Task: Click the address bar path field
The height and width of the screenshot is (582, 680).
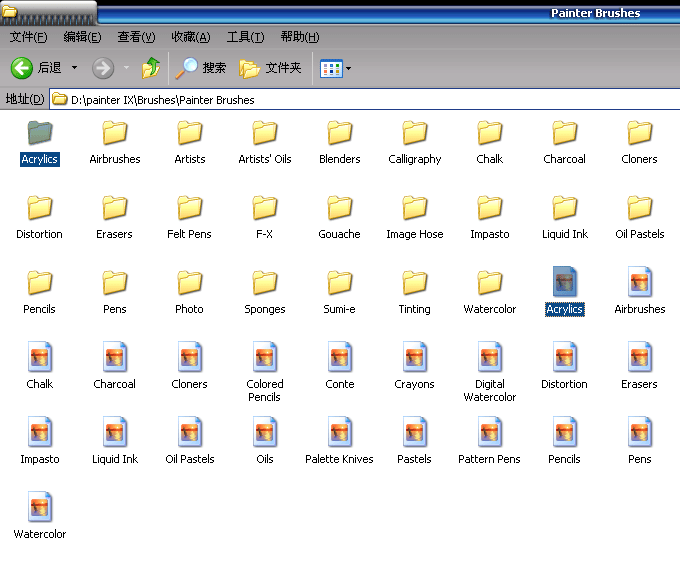Action: pyautogui.click(x=364, y=100)
